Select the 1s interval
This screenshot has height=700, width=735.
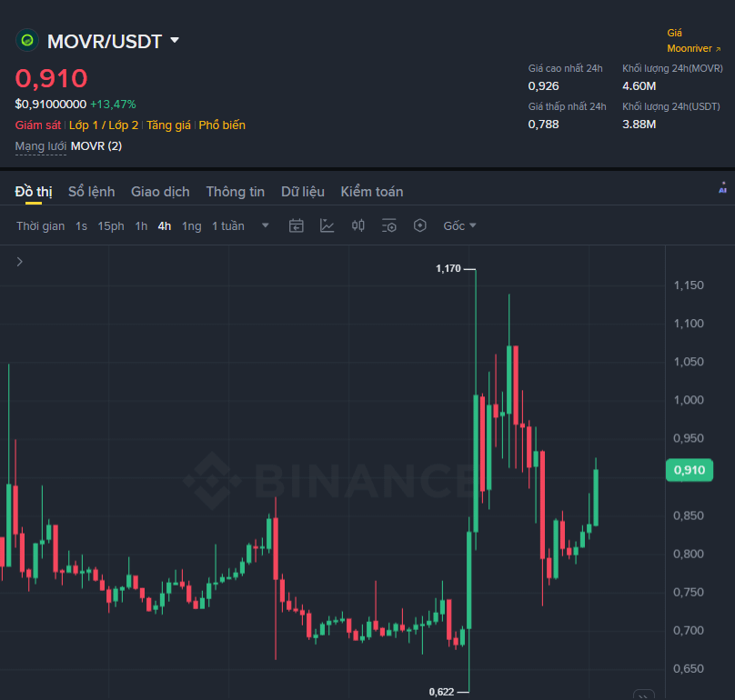(x=81, y=225)
